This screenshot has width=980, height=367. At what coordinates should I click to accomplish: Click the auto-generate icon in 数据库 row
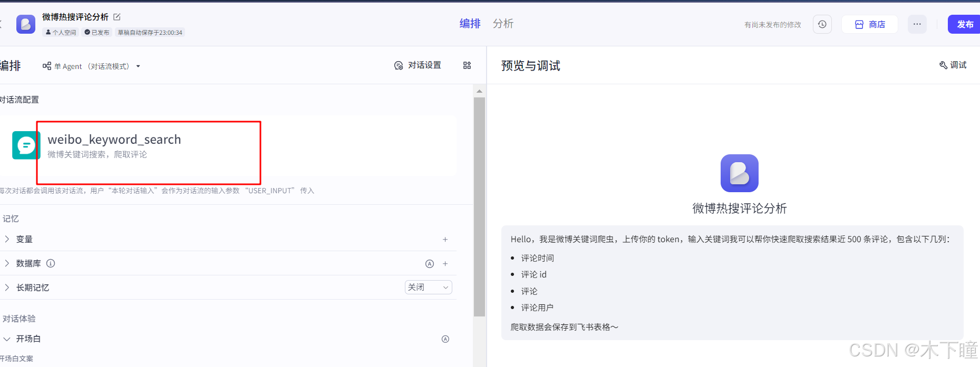[430, 264]
